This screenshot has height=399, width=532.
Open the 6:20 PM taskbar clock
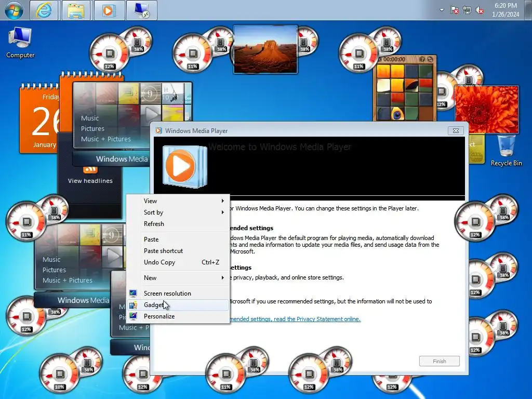[x=506, y=10]
